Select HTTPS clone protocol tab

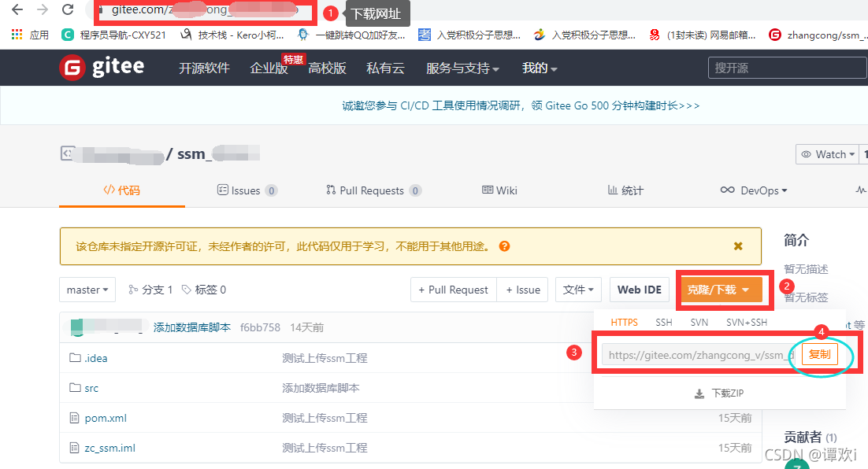pyautogui.click(x=624, y=323)
